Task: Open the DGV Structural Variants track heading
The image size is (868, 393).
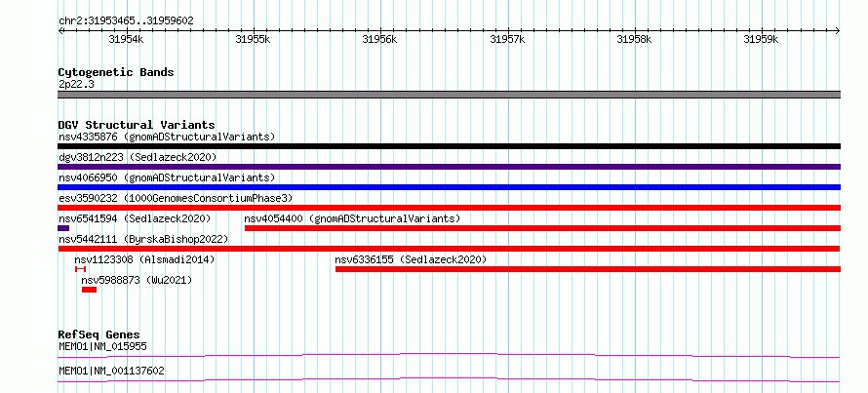Action: pos(137,125)
